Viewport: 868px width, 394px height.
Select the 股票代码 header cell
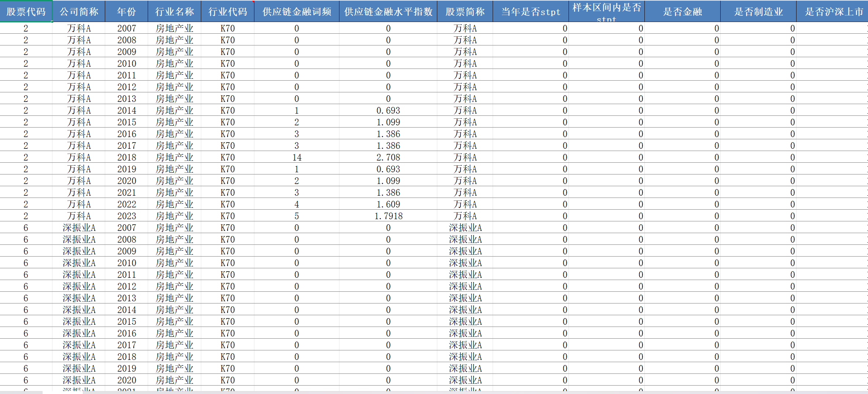click(26, 11)
